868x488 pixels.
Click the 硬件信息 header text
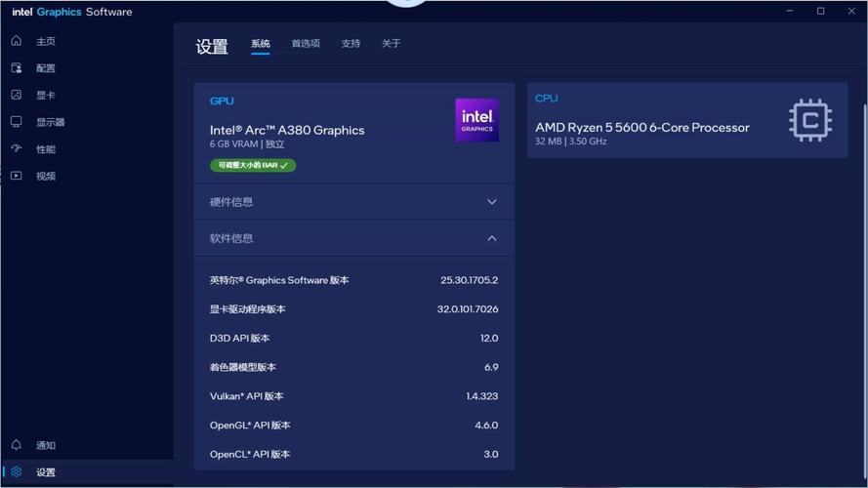pyautogui.click(x=230, y=202)
